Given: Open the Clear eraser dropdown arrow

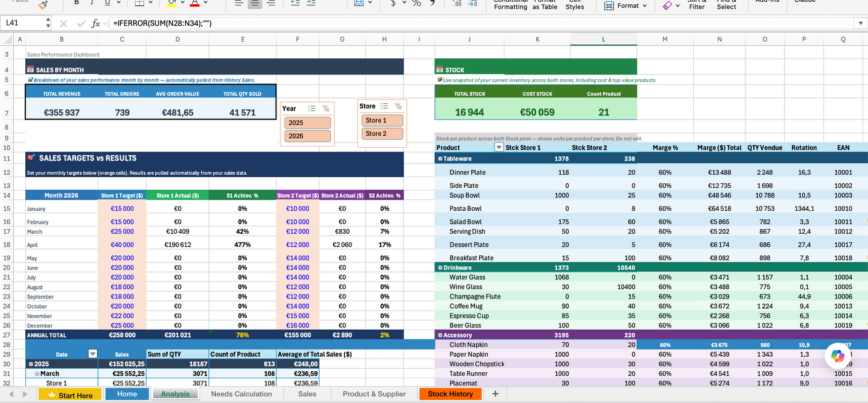Looking at the screenshot, I should pyautogui.click(x=678, y=5).
